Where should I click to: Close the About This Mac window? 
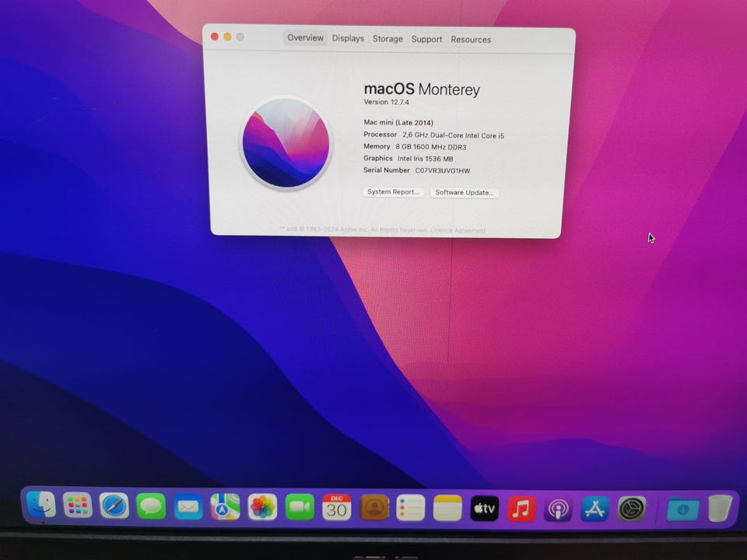coord(215,37)
